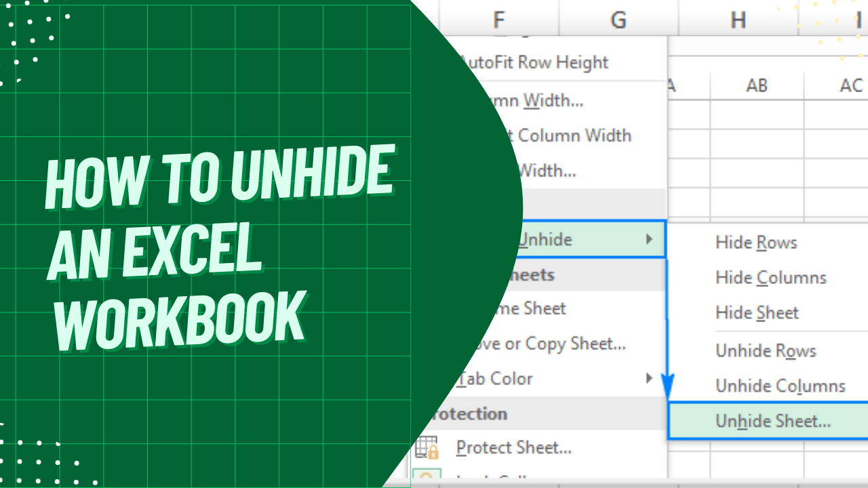Click Unhide Columns entry

(781, 386)
